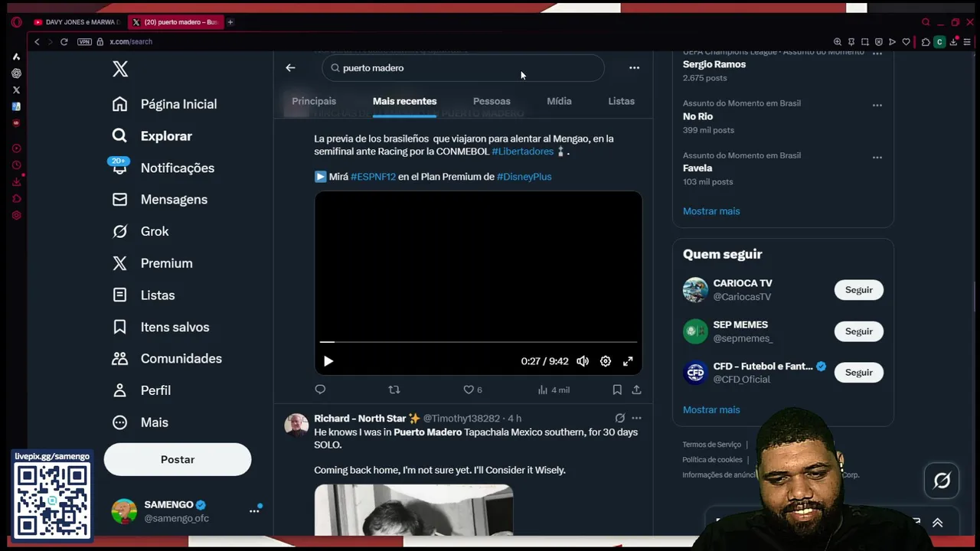The height and width of the screenshot is (551, 980).
Task: Open Perfil
Action: tap(142, 390)
